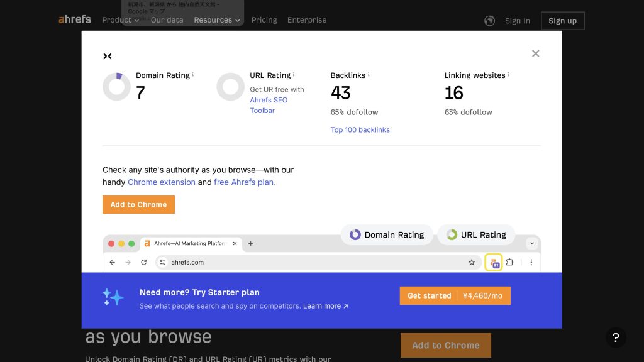Click Add to Chrome in the modal

138,205
